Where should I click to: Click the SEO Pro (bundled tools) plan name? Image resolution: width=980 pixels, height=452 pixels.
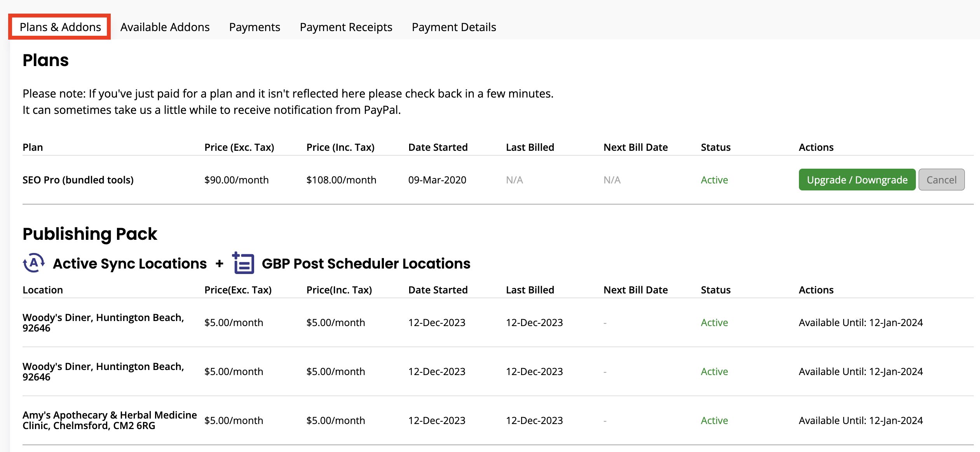pyautogui.click(x=78, y=180)
